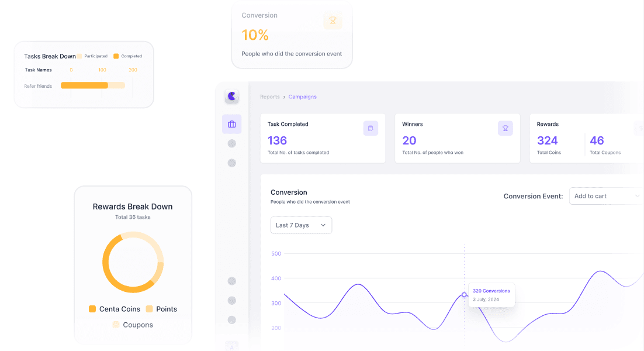Click the trophy icon in Conversion 10% card
This screenshot has width=644, height=351.
coord(333,20)
